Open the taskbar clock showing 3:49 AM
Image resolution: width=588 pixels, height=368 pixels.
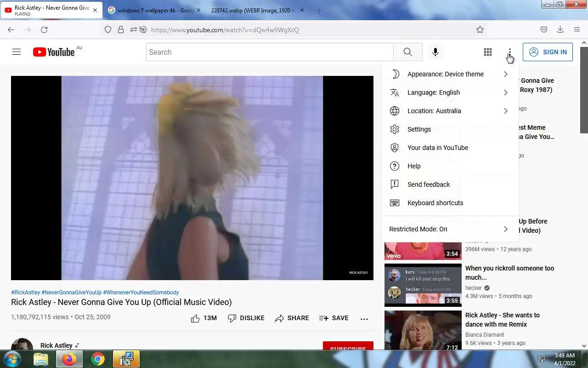[565, 359]
